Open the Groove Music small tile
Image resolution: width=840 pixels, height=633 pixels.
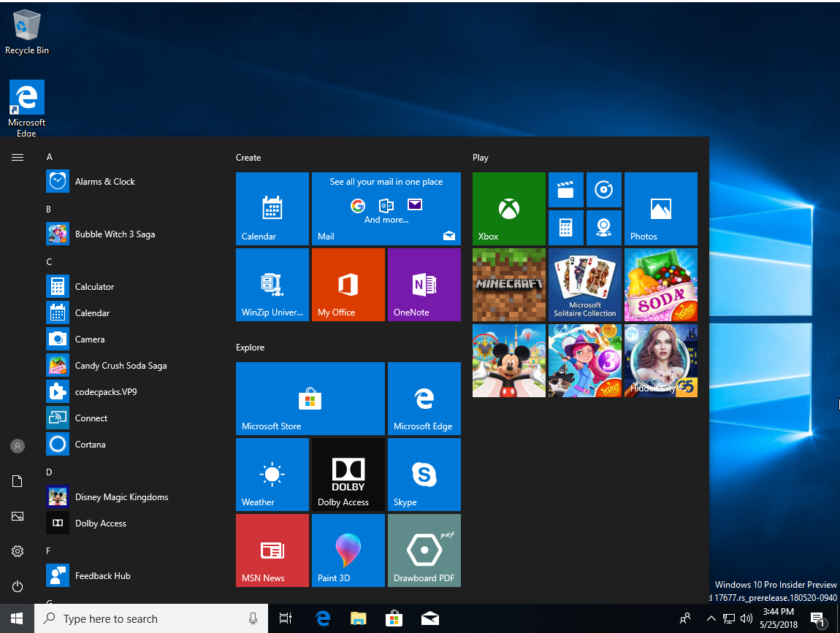[604, 190]
